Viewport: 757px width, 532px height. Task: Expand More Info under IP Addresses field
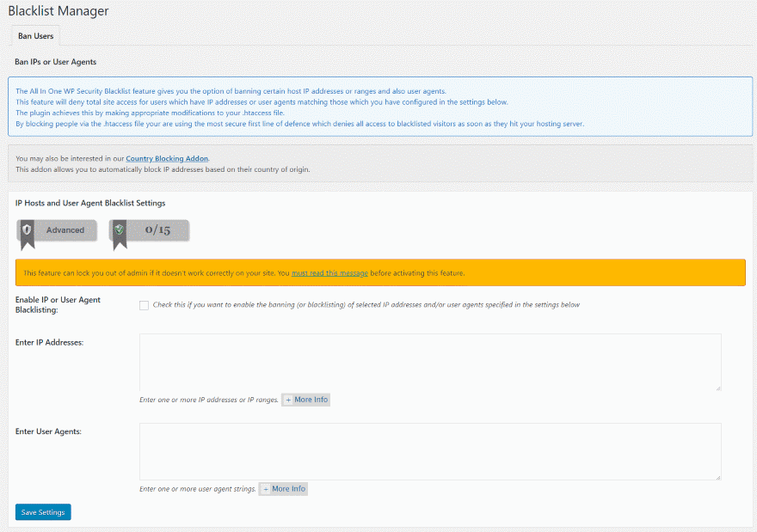point(306,400)
